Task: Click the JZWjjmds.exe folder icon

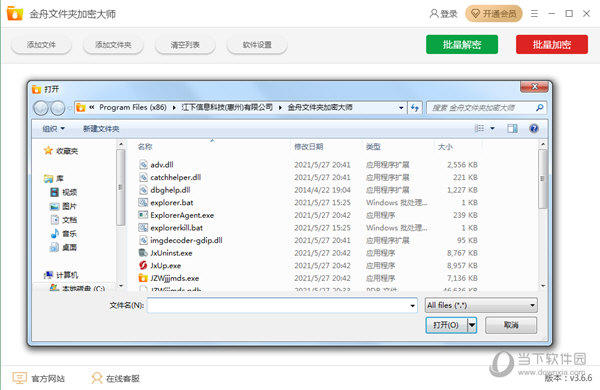Action: [x=143, y=278]
